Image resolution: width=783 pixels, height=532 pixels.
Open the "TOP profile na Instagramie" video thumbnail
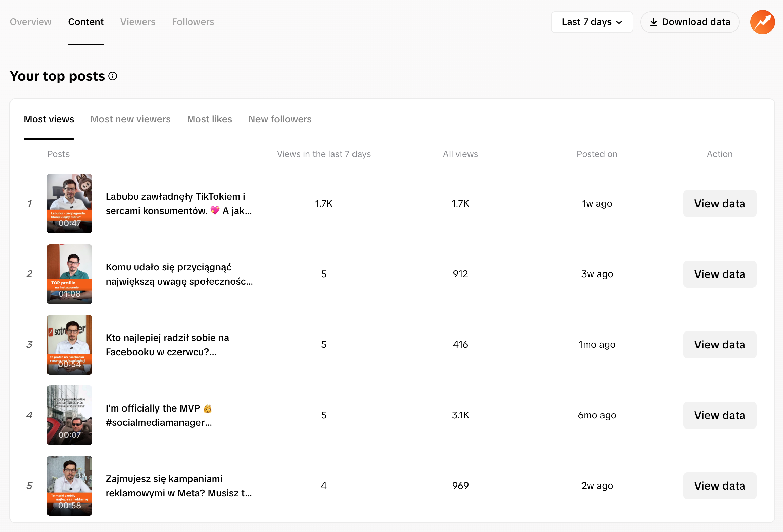[69, 274]
